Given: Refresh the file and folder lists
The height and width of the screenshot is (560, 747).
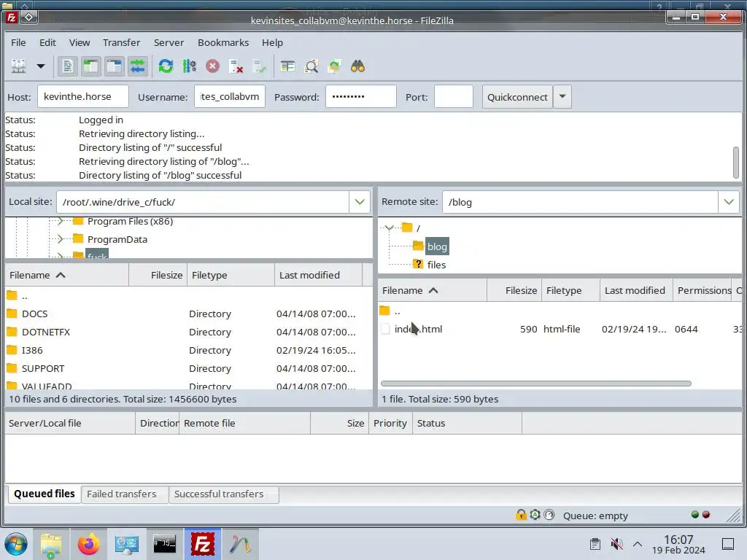Looking at the screenshot, I should 166,66.
